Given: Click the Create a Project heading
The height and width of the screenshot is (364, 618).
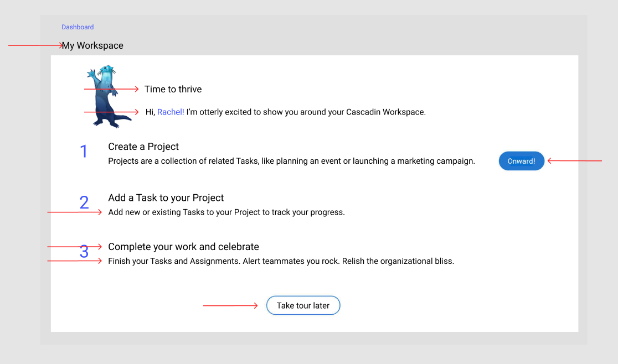Looking at the screenshot, I should coord(143,147).
